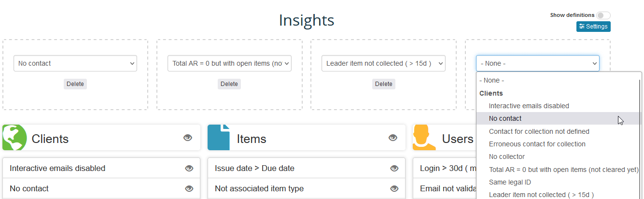Open the Settings button
This screenshot has width=644, height=199.
click(x=593, y=27)
